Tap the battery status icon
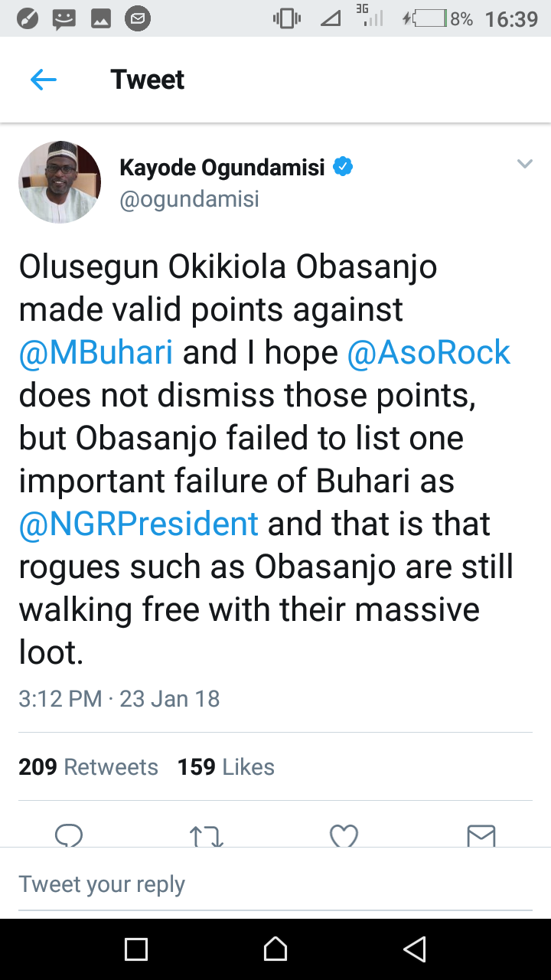 pyautogui.click(x=427, y=19)
